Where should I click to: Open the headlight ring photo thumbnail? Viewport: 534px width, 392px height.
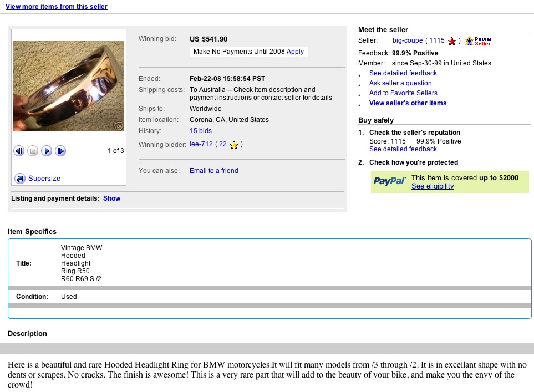pos(69,86)
